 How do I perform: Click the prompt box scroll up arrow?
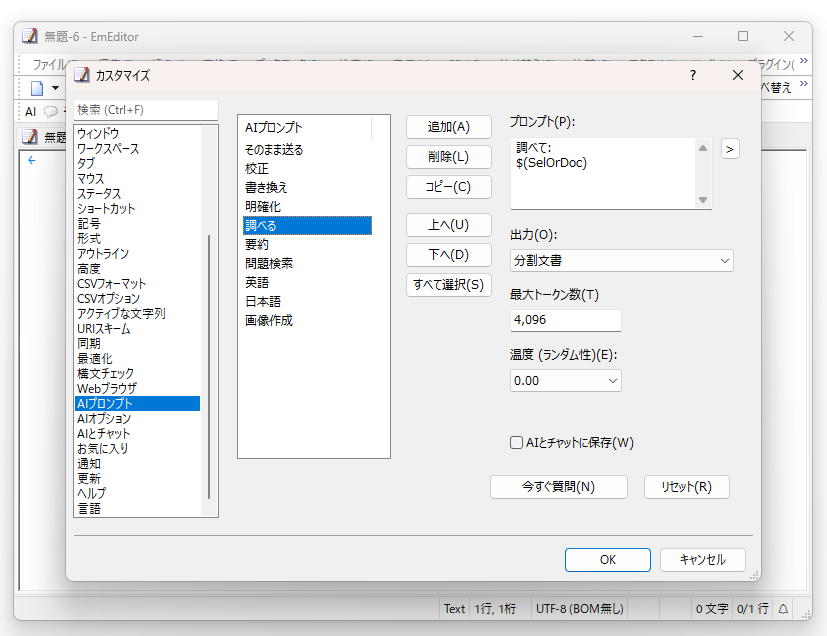(703, 148)
